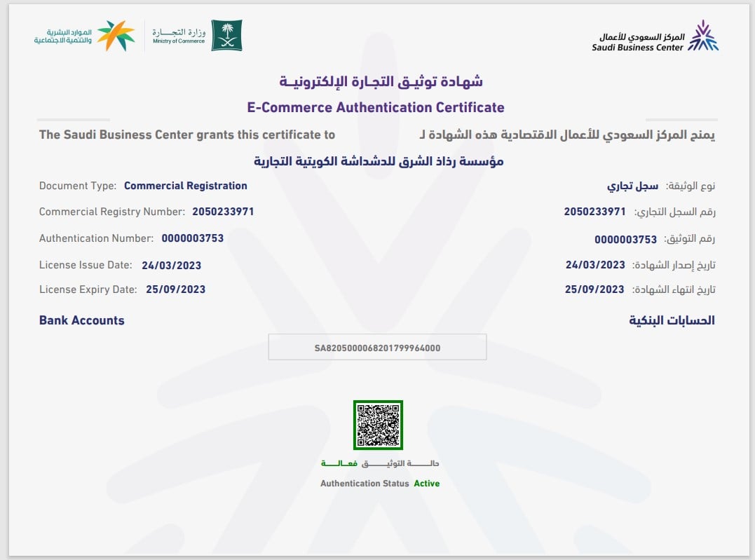This screenshot has height=560, width=755.
Task: Click the Commercial Registration document type value
Action: (x=185, y=186)
